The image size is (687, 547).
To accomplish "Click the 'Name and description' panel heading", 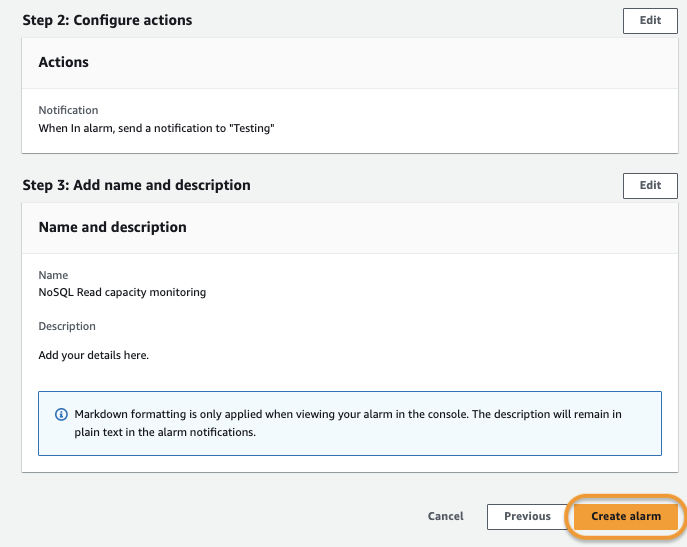I will pos(113,227).
